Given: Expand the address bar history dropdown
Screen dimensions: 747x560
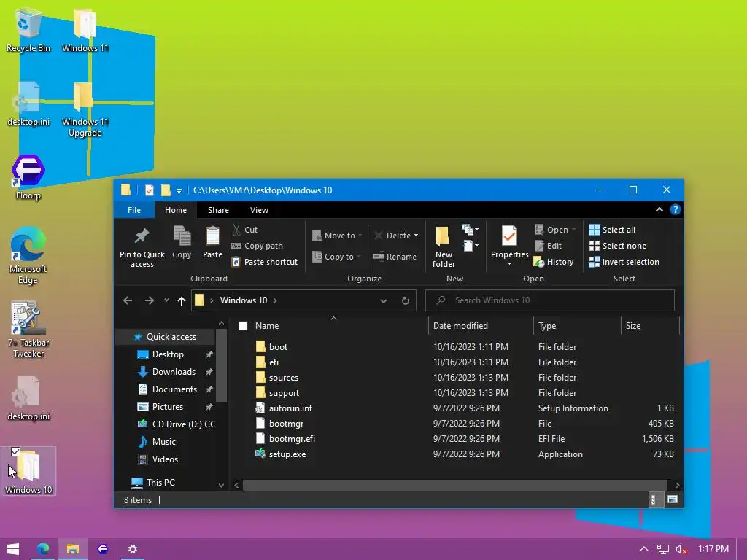Looking at the screenshot, I should coord(384,300).
